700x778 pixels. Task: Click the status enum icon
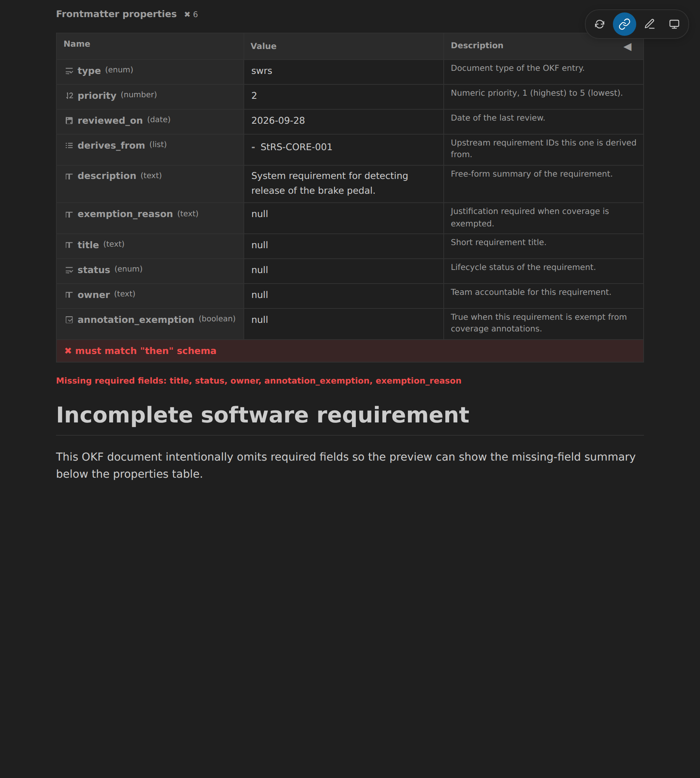[x=69, y=270]
